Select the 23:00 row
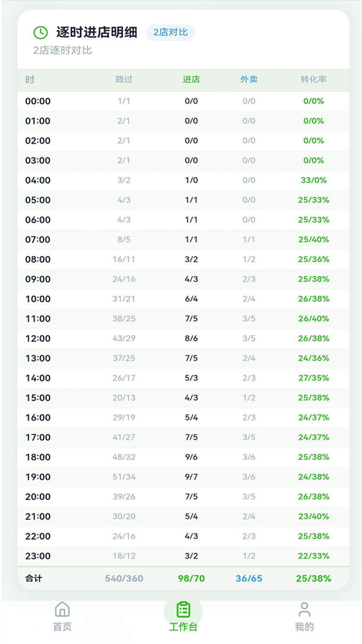This screenshot has width=362, height=644. pos(183,556)
